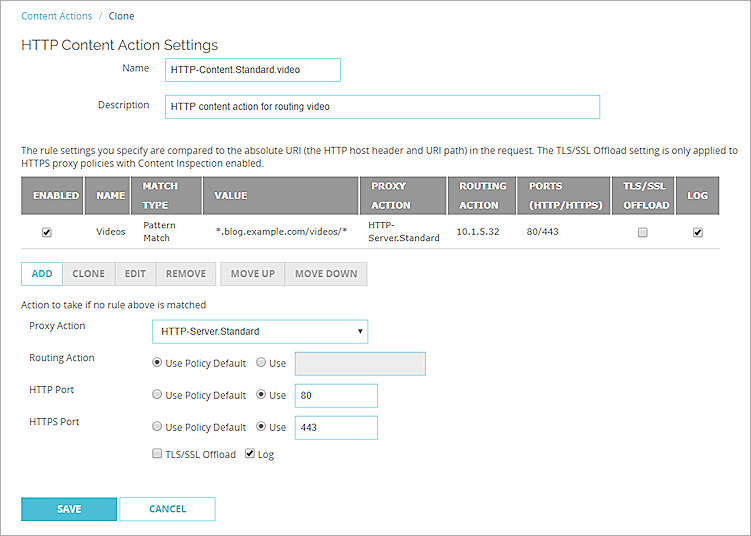Save the content action settings

point(69,509)
